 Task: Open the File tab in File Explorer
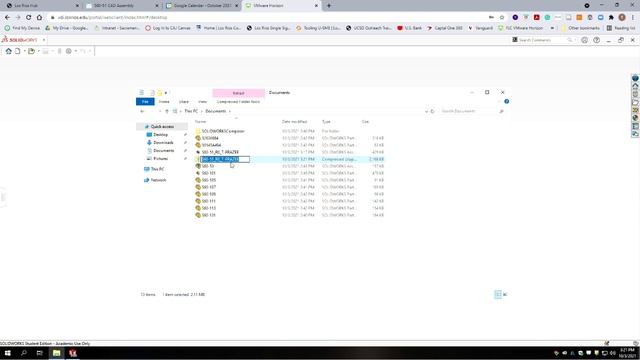(145, 102)
